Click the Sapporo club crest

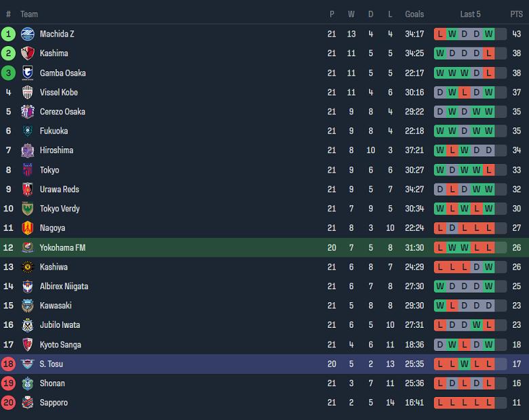[27, 402]
